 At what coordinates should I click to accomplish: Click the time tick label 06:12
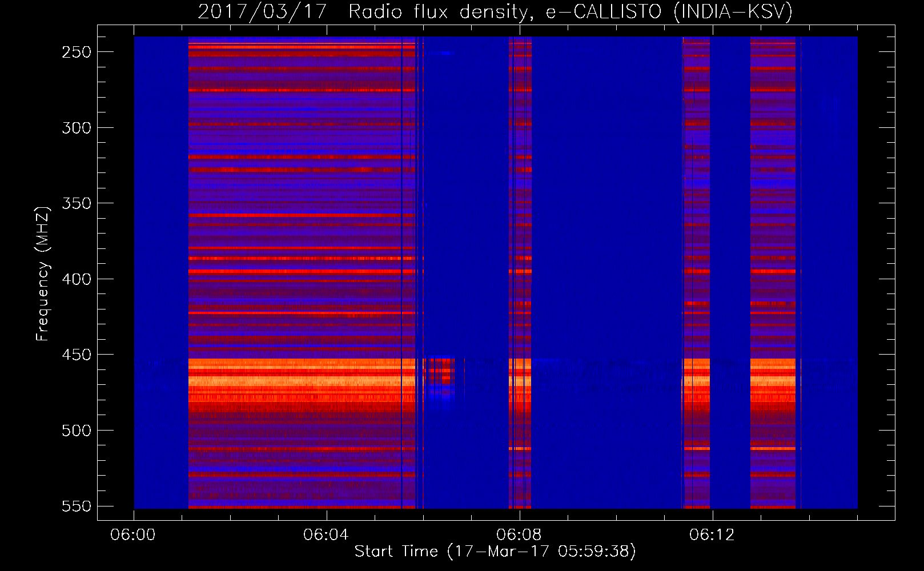[x=712, y=535]
